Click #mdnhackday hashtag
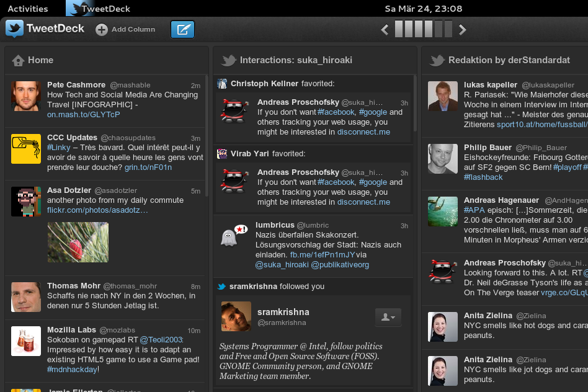Screen dimensions: 588x392 coord(72,370)
